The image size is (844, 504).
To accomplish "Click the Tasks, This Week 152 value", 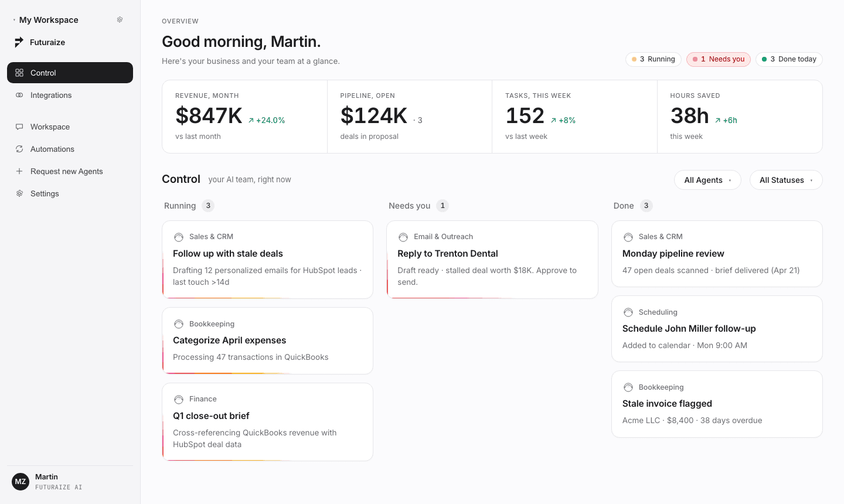I will pyautogui.click(x=525, y=116).
